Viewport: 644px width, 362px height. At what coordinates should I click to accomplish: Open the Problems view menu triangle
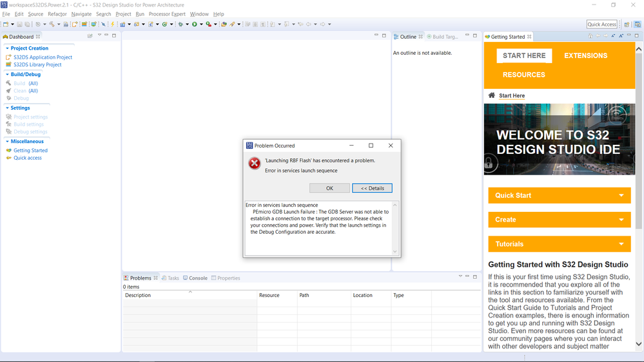pyautogui.click(x=460, y=276)
